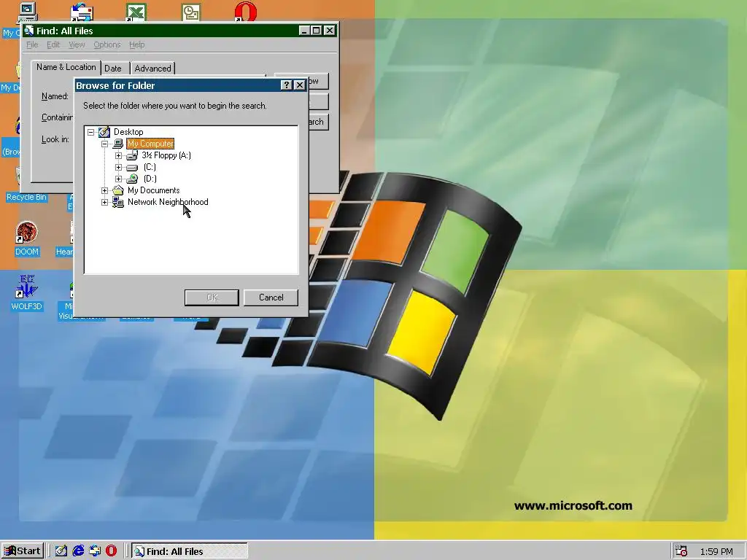Click the Find: All Files taskbar button
Image resolution: width=747 pixels, height=560 pixels.
pos(189,551)
